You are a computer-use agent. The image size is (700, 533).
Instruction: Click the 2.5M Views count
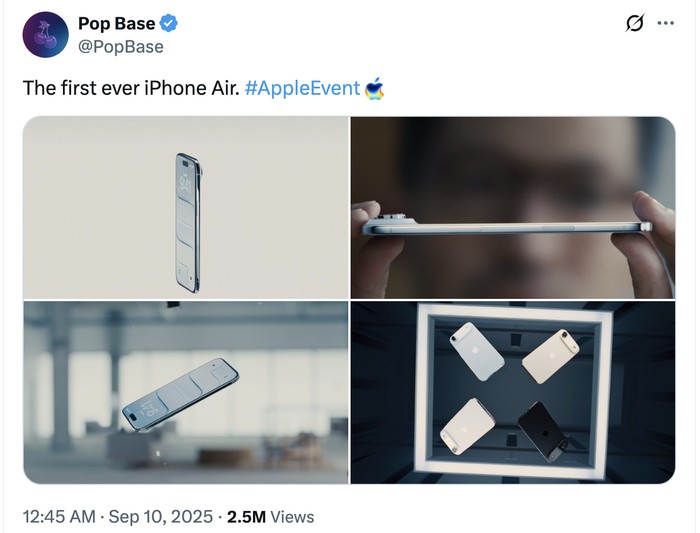(270, 516)
